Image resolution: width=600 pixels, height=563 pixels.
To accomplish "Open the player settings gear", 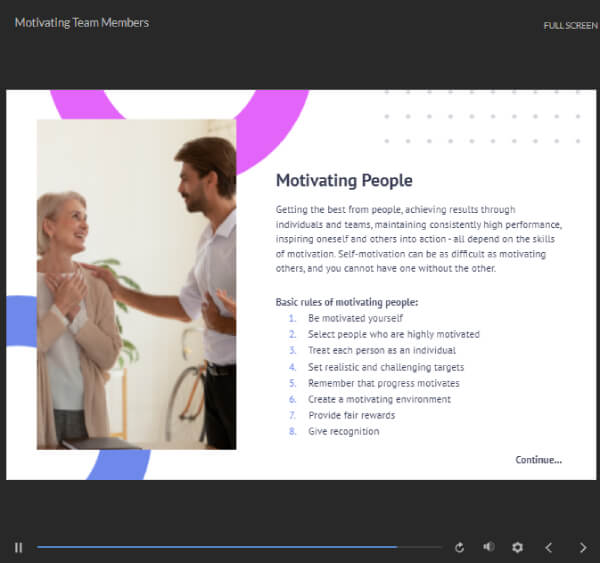I will [517, 547].
